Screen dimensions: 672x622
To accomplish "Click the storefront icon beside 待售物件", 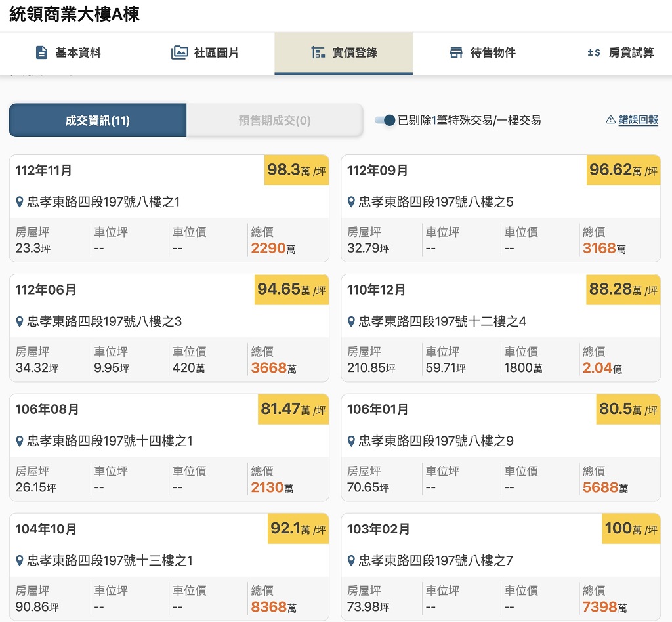I will [456, 52].
